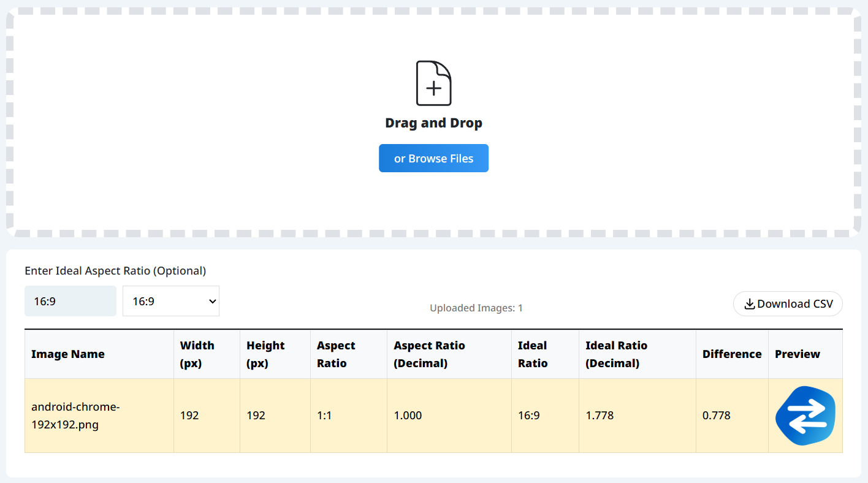Click the Ideal Ratio (Decimal) column header
Image resolution: width=868 pixels, height=483 pixels.
tap(638, 354)
